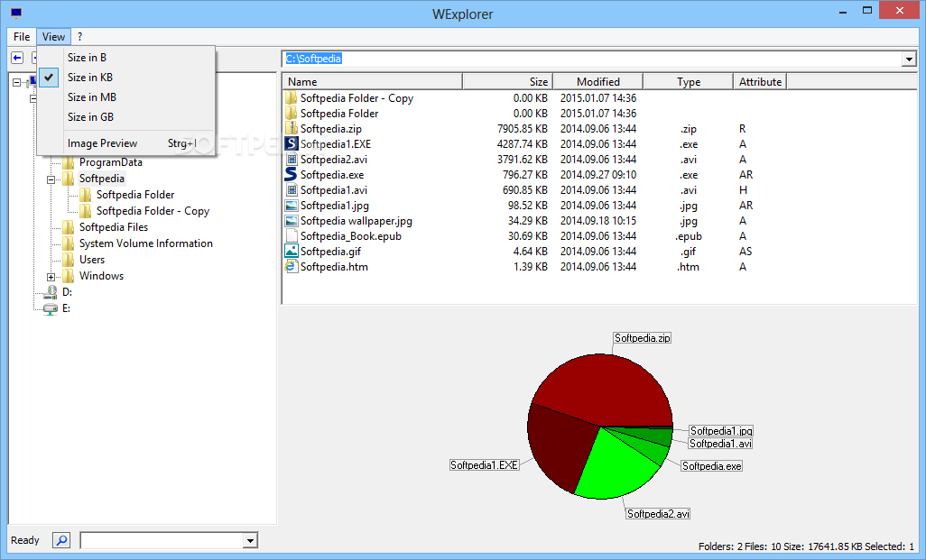Click the ProgramData folder icon in tree

[x=69, y=162]
